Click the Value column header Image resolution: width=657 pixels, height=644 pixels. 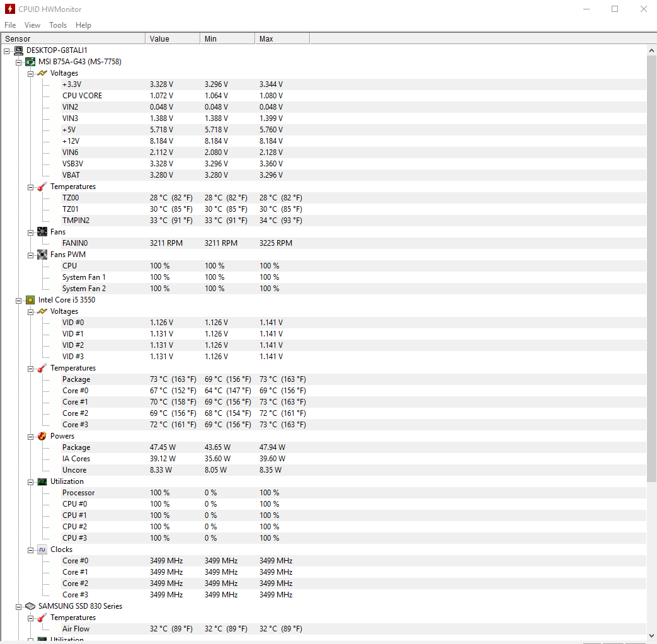(x=173, y=38)
